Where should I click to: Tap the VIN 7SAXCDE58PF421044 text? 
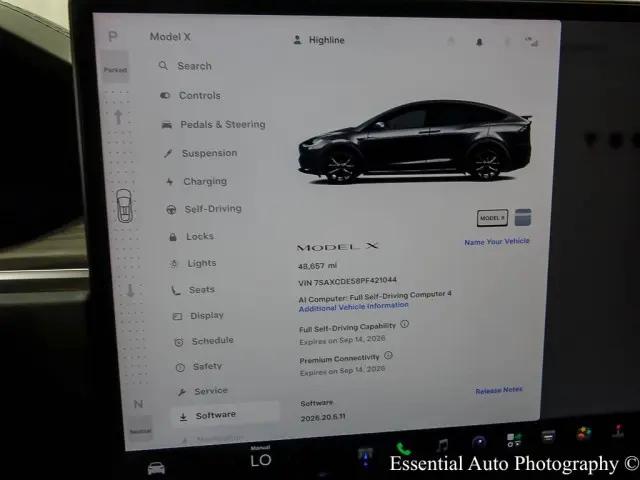point(347,281)
